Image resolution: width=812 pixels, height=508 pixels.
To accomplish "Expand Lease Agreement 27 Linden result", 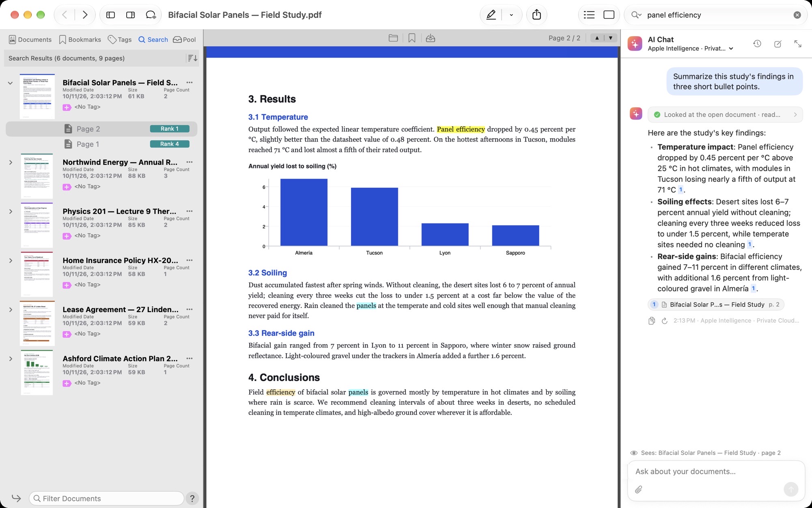I will (x=10, y=310).
